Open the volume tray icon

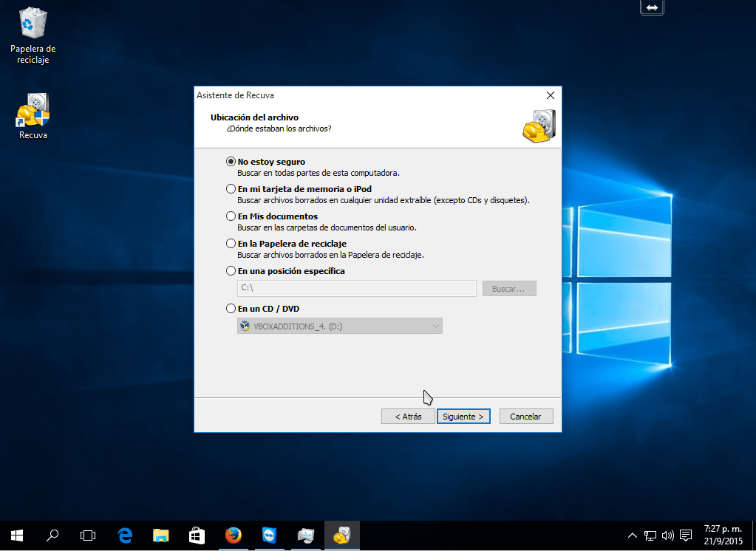[x=668, y=535]
